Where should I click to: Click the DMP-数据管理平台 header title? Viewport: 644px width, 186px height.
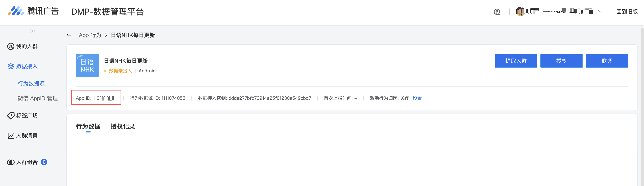pos(107,12)
